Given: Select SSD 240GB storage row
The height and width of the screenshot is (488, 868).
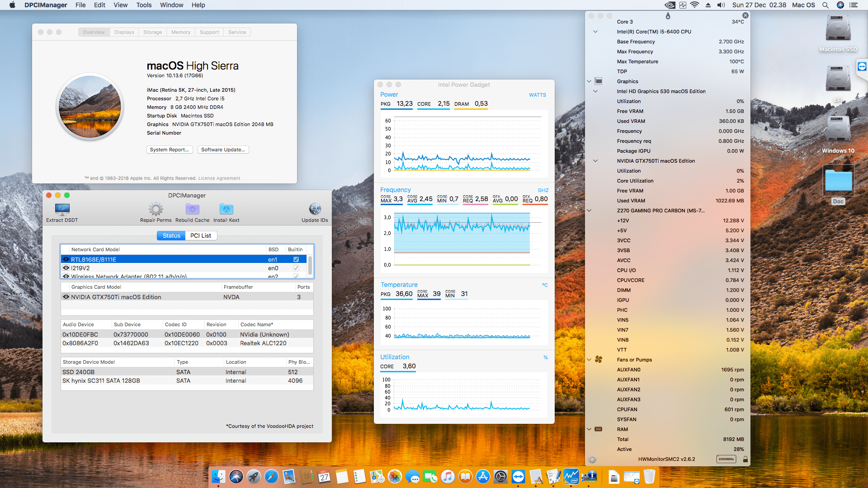Looking at the screenshot, I should coord(187,372).
